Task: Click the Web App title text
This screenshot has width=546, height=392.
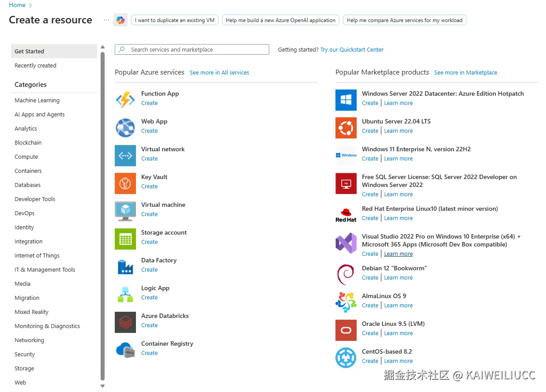Action: (x=154, y=122)
